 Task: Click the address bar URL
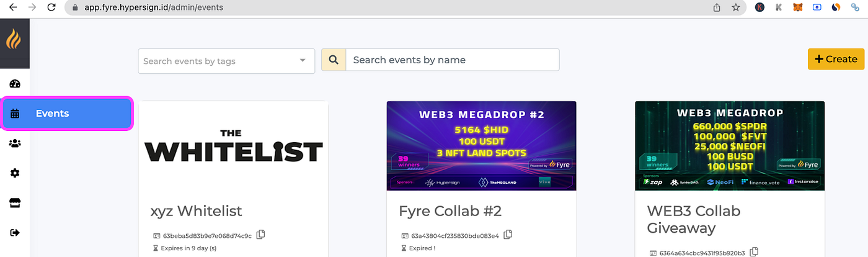[154, 7]
